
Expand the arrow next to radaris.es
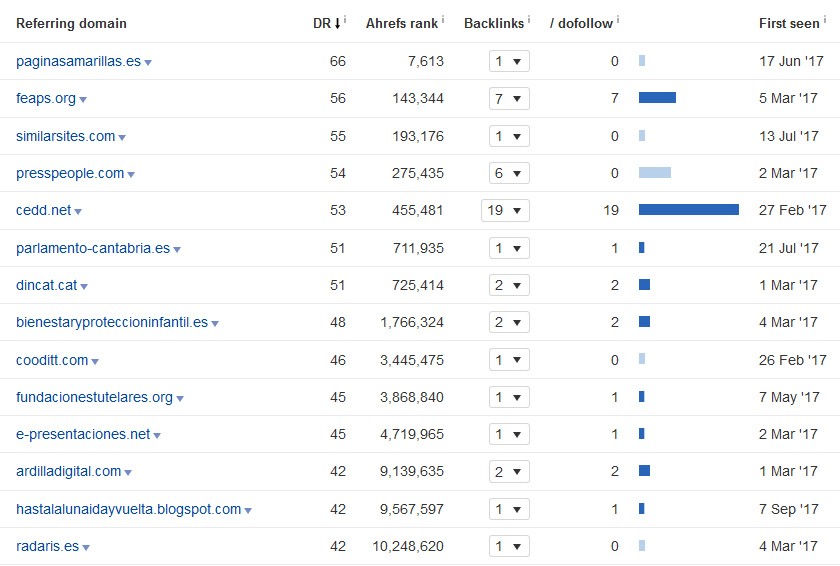(86, 548)
